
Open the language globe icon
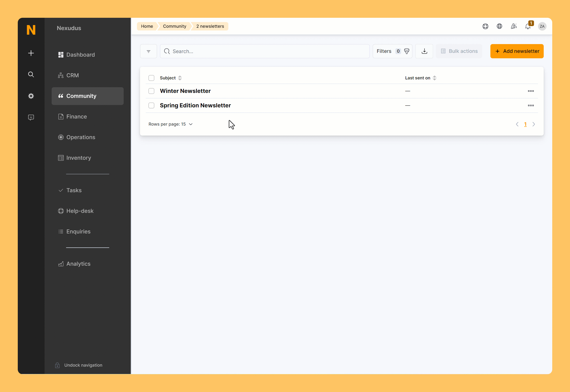(499, 26)
